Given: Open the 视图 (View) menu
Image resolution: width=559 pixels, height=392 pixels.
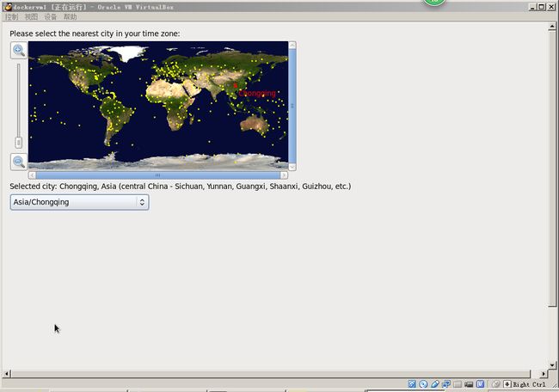Looking at the screenshot, I should click(x=31, y=16).
